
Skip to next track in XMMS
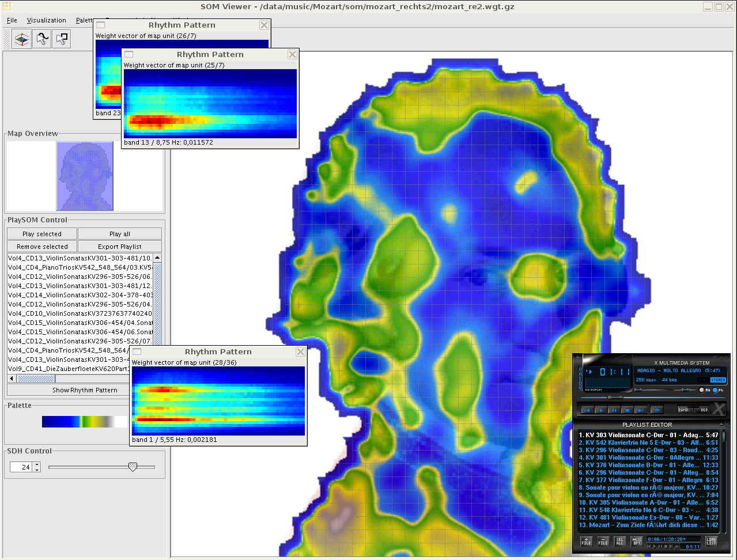640,410
